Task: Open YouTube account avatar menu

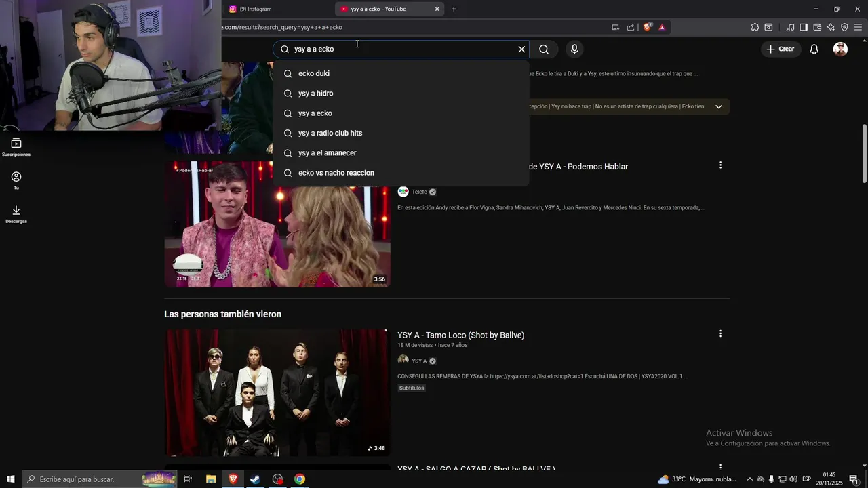Action: (840, 49)
